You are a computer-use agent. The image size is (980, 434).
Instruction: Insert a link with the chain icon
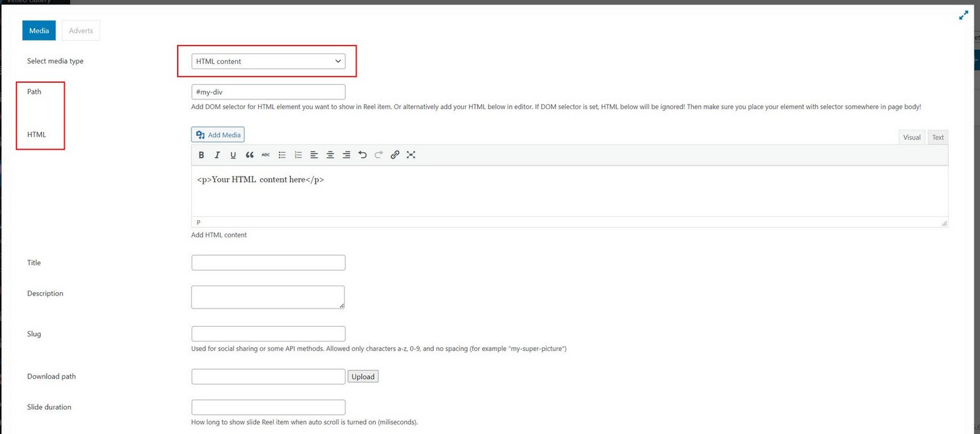pos(395,155)
